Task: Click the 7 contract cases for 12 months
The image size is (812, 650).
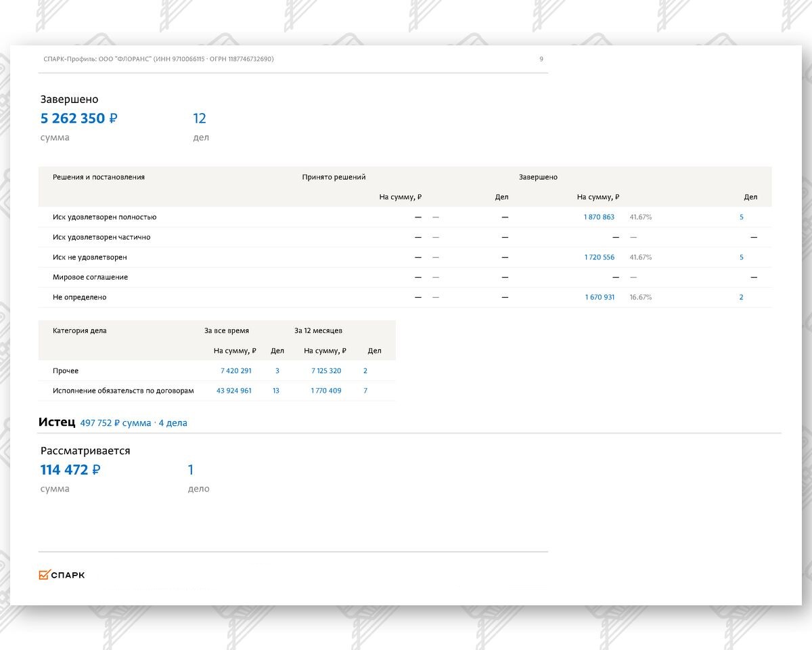Action: click(365, 391)
